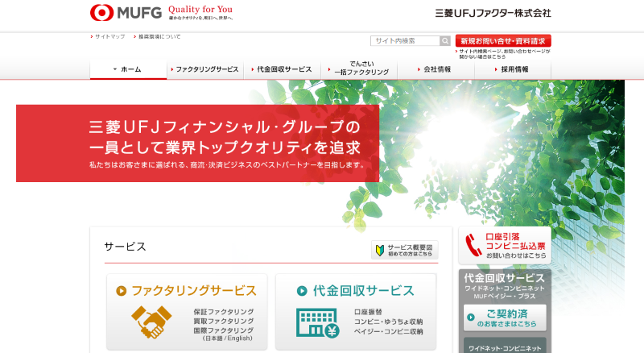
Task: Focus the サイト内検索 search field
Action: click(406, 41)
